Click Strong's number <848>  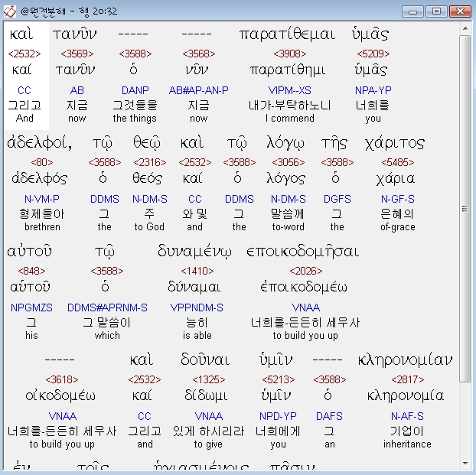[x=31, y=271]
